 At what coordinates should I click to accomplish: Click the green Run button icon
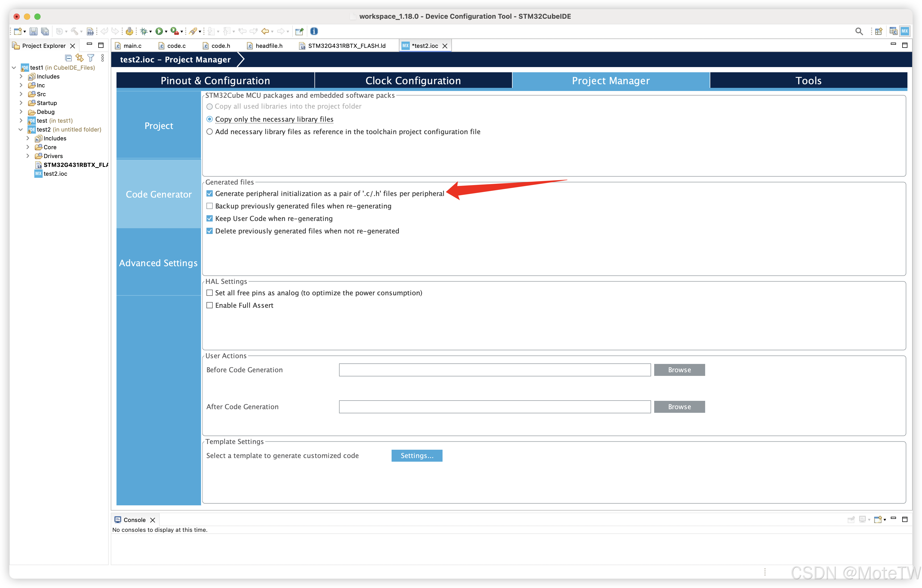tap(159, 31)
